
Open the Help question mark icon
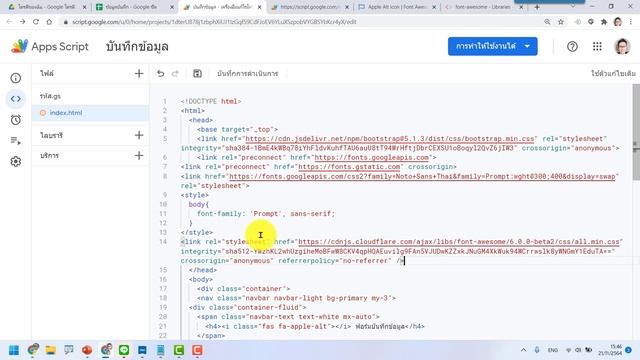(x=572, y=47)
